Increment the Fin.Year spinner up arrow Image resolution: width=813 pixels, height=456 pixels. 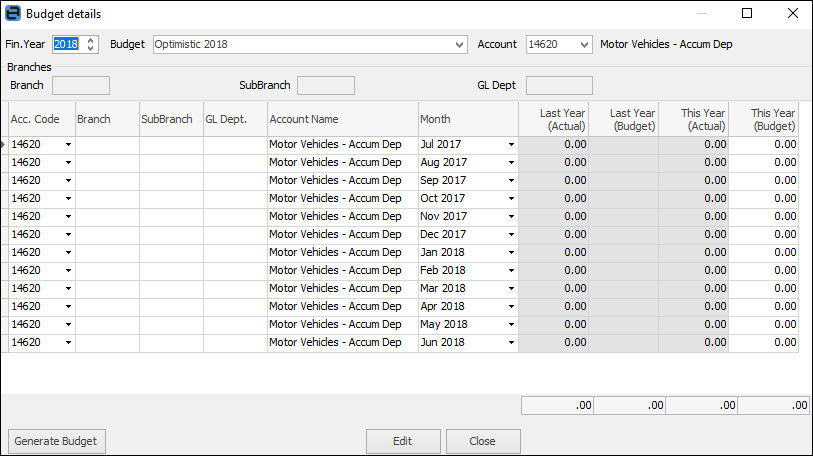click(x=91, y=40)
